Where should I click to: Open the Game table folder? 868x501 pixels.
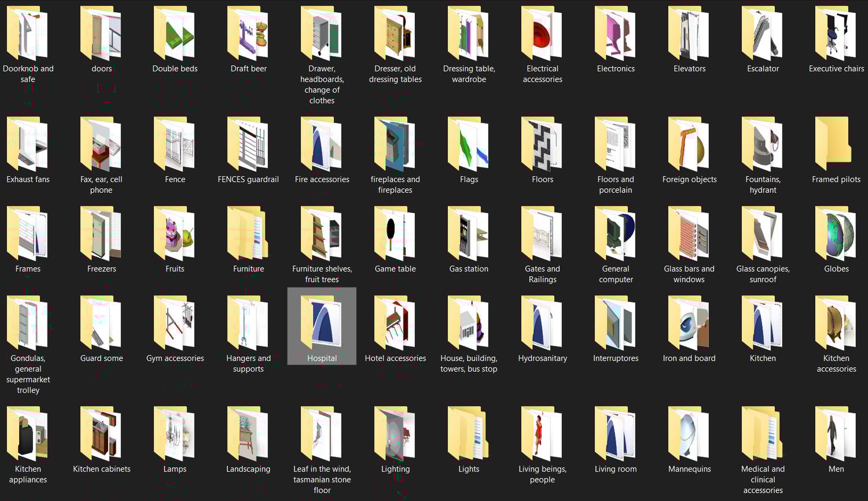click(395, 233)
